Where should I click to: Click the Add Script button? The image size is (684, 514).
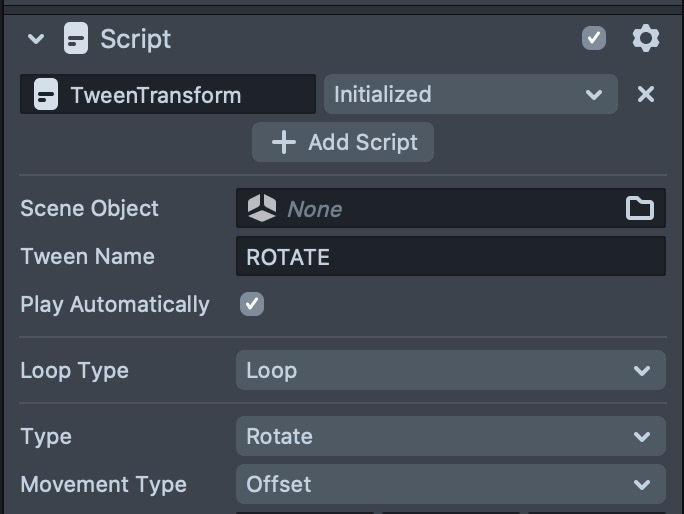[x=342, y=142]
